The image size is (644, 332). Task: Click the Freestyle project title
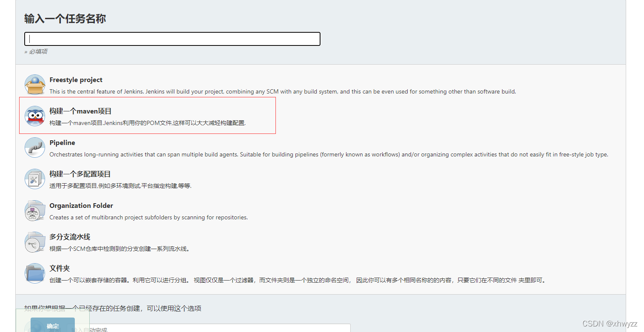[76, 80]
